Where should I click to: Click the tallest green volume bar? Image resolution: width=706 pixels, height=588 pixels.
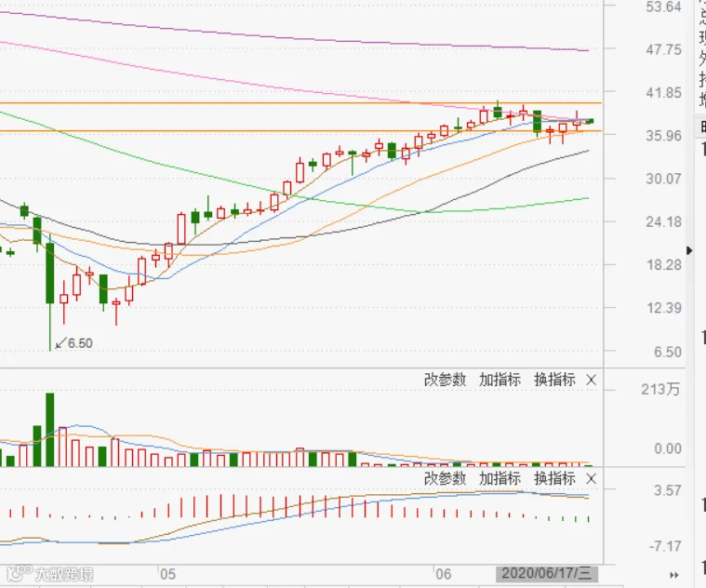coord(50,430)
